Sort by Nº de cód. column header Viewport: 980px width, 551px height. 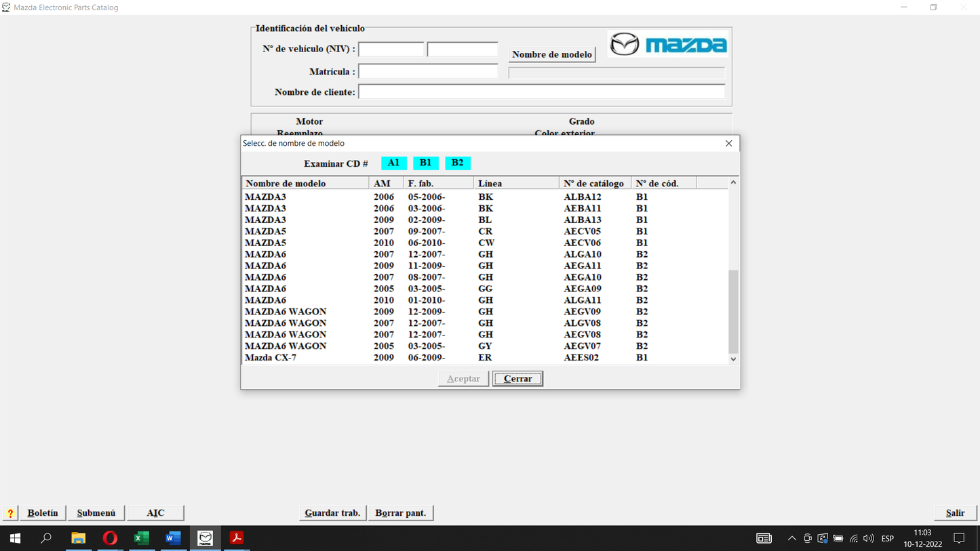tap(664, 183)
